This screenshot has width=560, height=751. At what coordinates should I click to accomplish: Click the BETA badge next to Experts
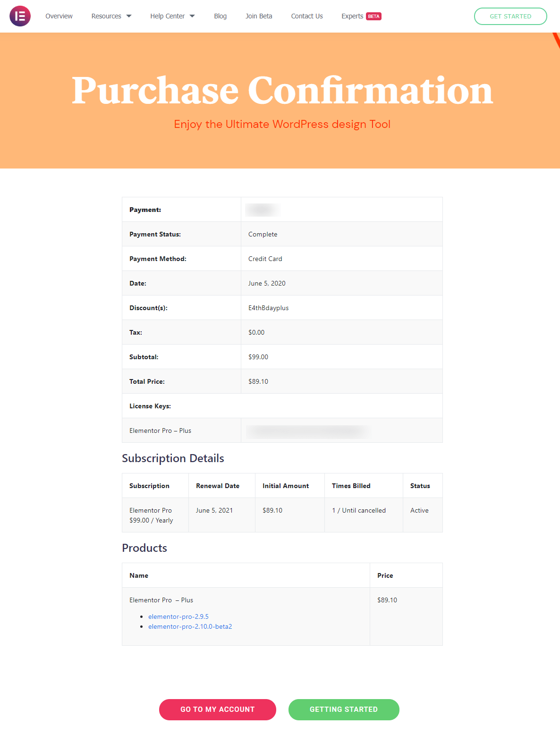pyautogui.click(x=373, y=17)
